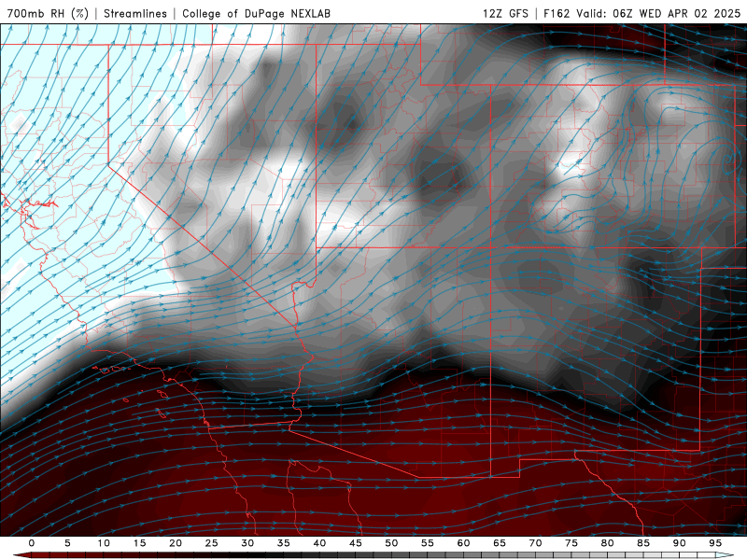Click the "0" colorbar scale label
This screenshot has height=560, width=747.
pyautogui.click(x=32, y=543)
